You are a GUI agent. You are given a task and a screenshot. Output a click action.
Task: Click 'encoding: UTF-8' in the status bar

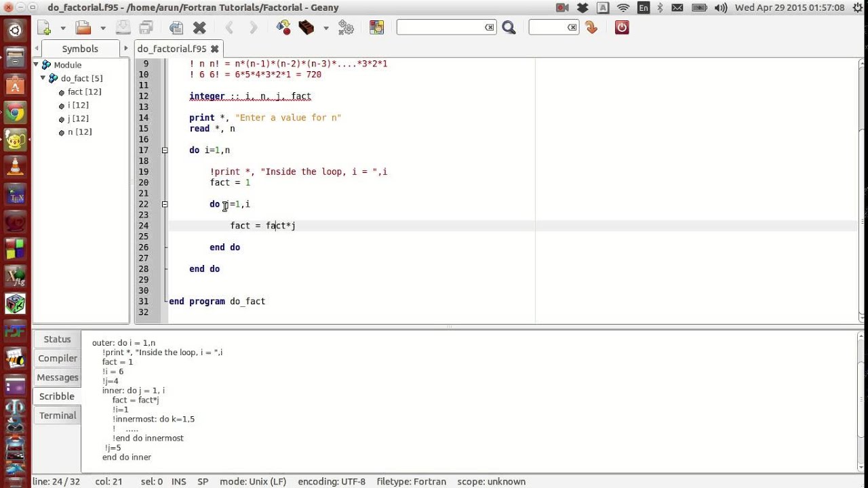332,482
